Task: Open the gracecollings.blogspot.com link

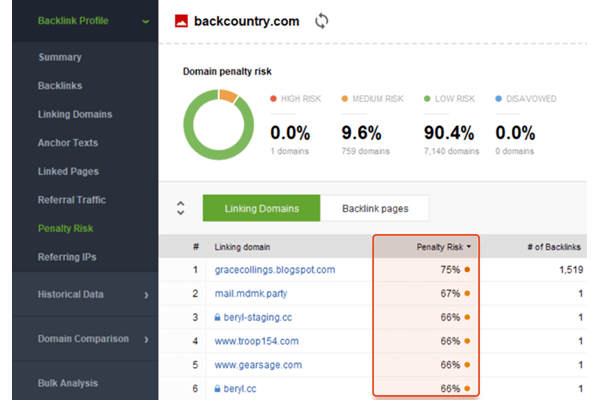Action: tap(275, 270)
